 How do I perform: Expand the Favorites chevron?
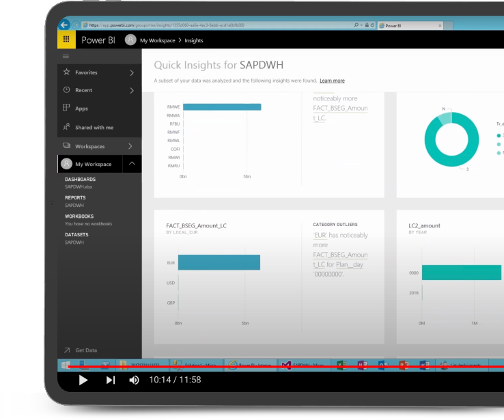coord(132,72)
